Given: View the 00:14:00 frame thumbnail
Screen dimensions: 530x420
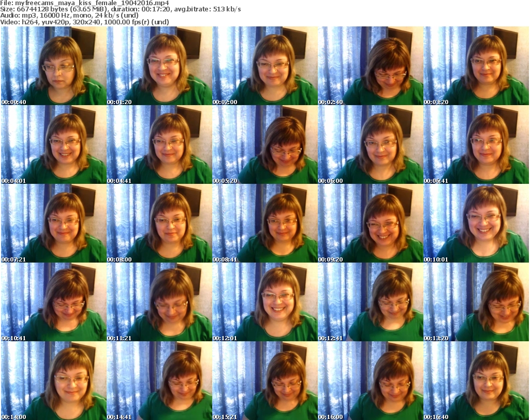Looking at the screenshot, I should pos(54,381).
